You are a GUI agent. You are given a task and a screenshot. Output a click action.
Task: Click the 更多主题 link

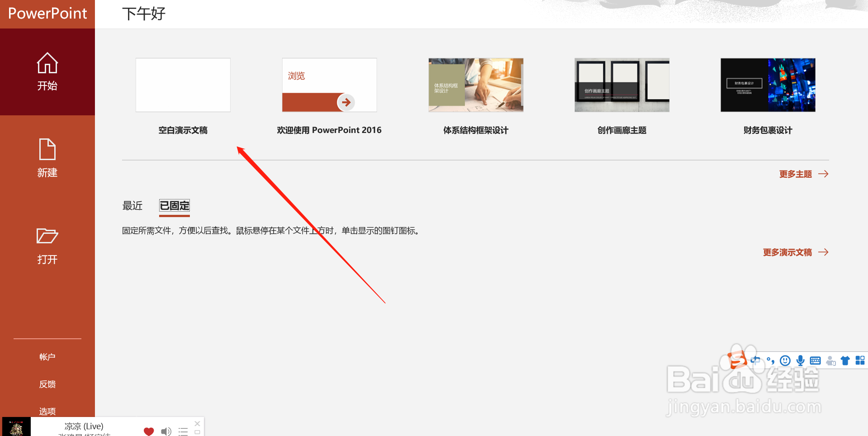tap(803, 174)
